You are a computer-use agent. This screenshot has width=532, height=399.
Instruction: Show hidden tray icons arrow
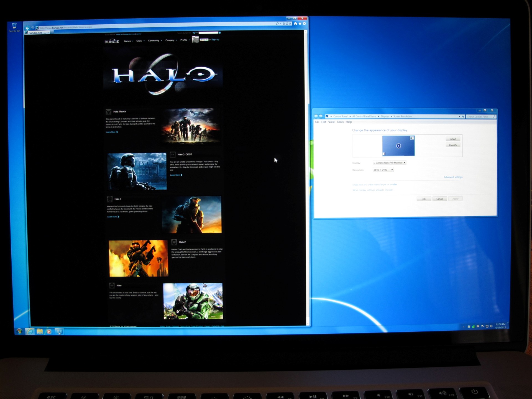[x=464, y=327]
